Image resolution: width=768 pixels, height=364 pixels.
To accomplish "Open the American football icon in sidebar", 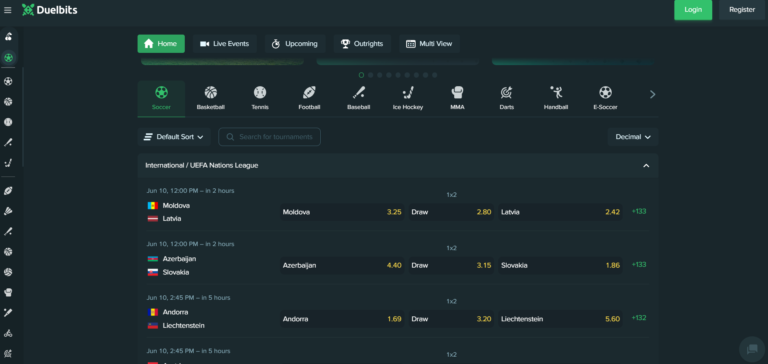I will coord(8,191).
